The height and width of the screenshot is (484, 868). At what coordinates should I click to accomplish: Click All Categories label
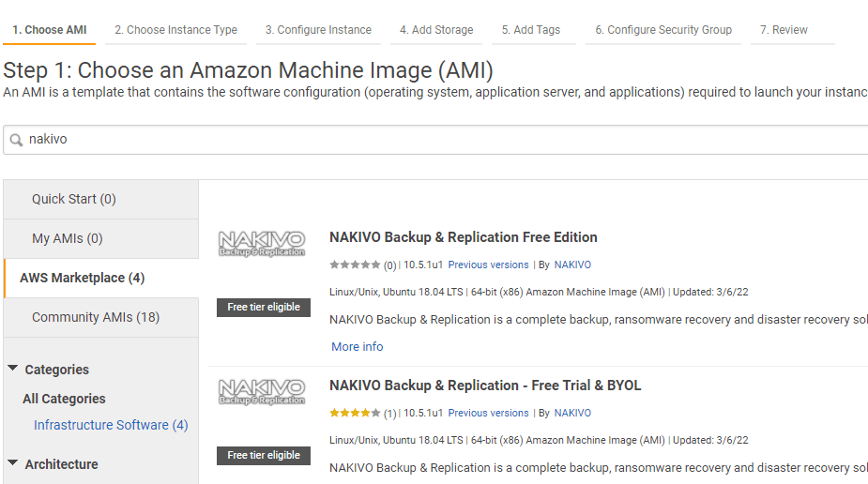pyautogui.click(x=64, y=399)
